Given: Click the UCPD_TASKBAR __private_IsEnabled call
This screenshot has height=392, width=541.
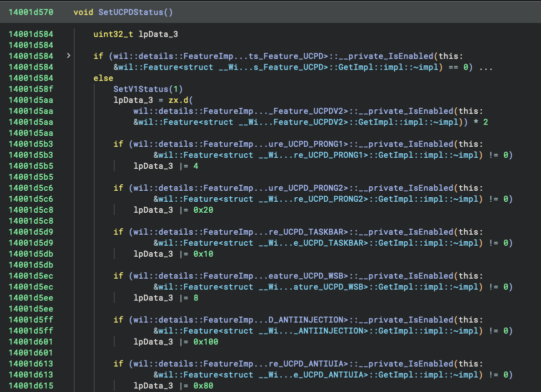Looking at the screenshot, I should coord(308,232).
